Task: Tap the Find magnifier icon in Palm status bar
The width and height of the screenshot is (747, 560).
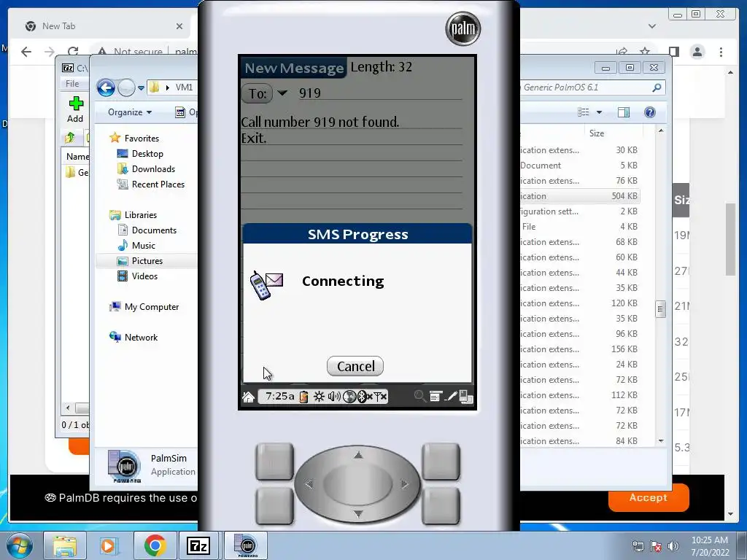Action: pyautogui.click(x=419, y=396)
